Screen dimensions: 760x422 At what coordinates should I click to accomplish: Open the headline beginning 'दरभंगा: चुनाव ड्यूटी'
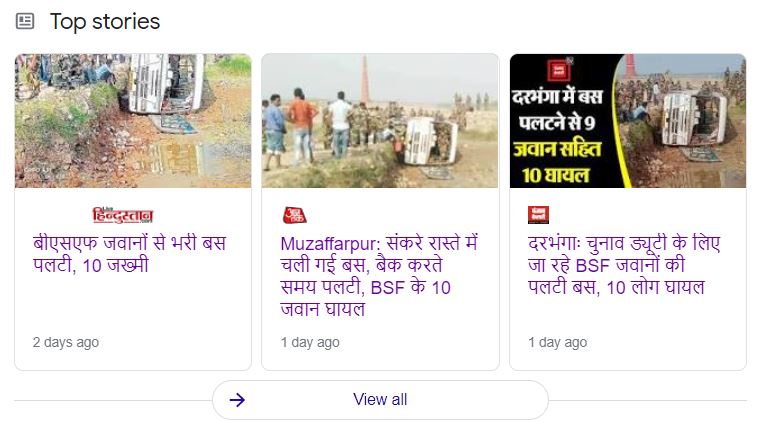624,265
